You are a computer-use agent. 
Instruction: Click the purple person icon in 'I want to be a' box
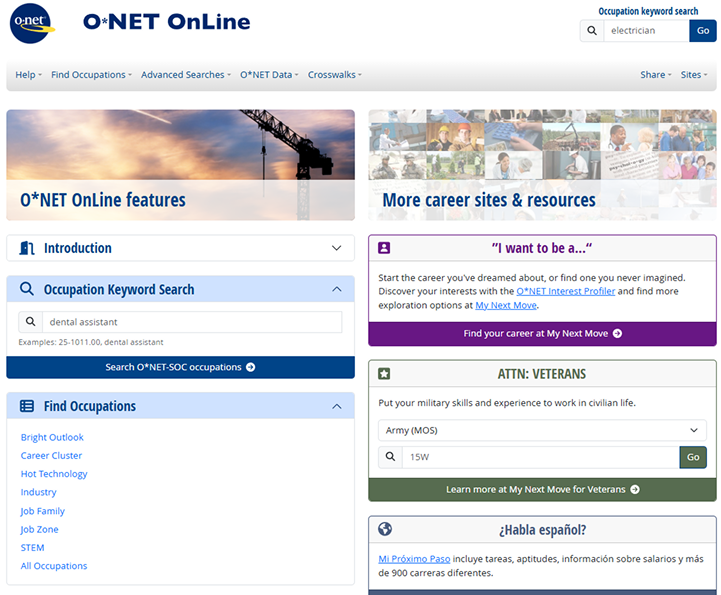click(384, 248)
